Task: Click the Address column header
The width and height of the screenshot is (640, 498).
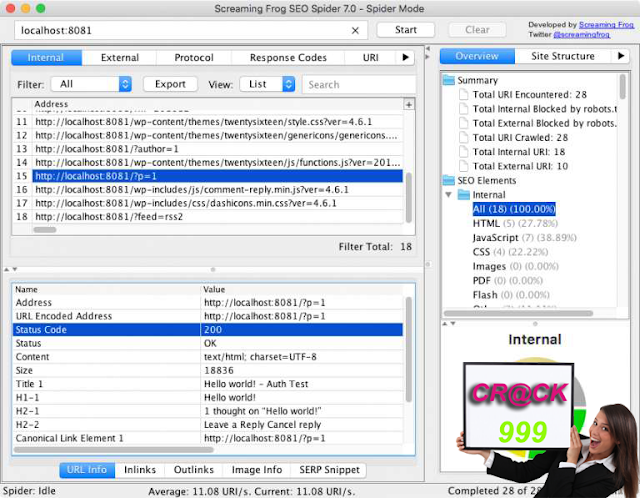Action: 218,104
